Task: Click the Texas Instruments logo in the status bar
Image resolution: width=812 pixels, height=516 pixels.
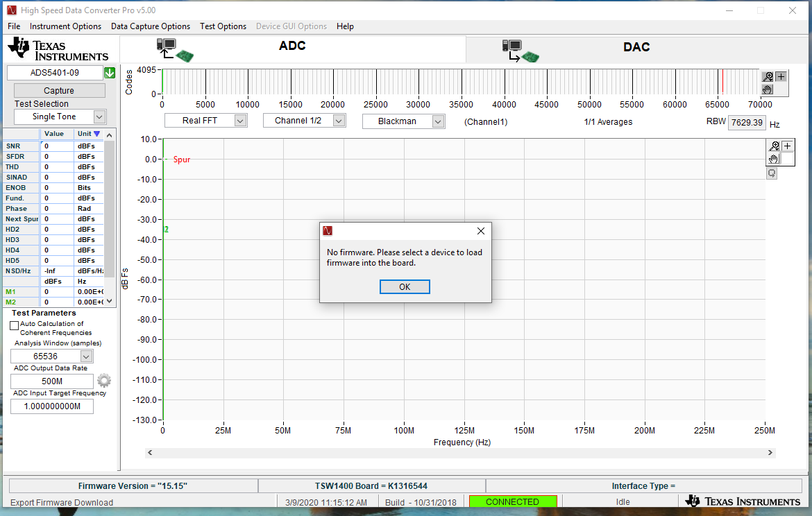Action: 743,501
